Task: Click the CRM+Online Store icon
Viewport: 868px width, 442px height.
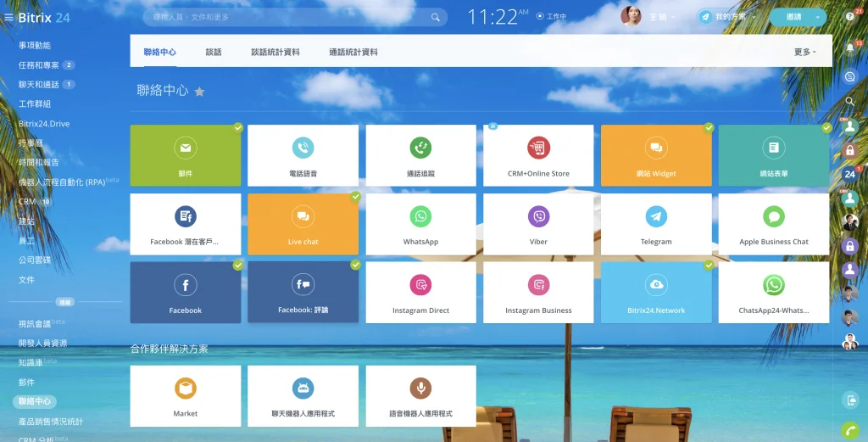Action: (538, 148)
